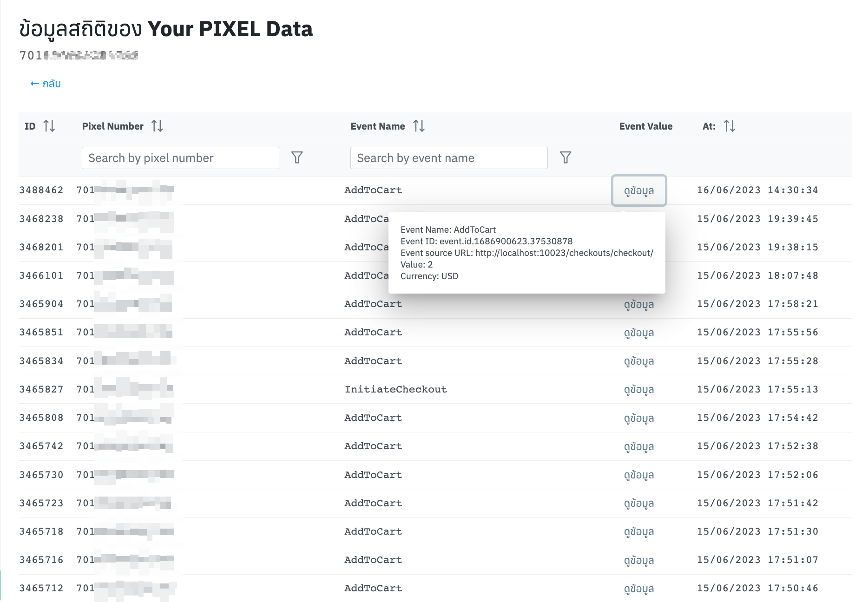The height and width of the screenshot is (602, 868).
Task: Open ดูข้อมูล for row 3465808
Action: (x=638, y=418)
